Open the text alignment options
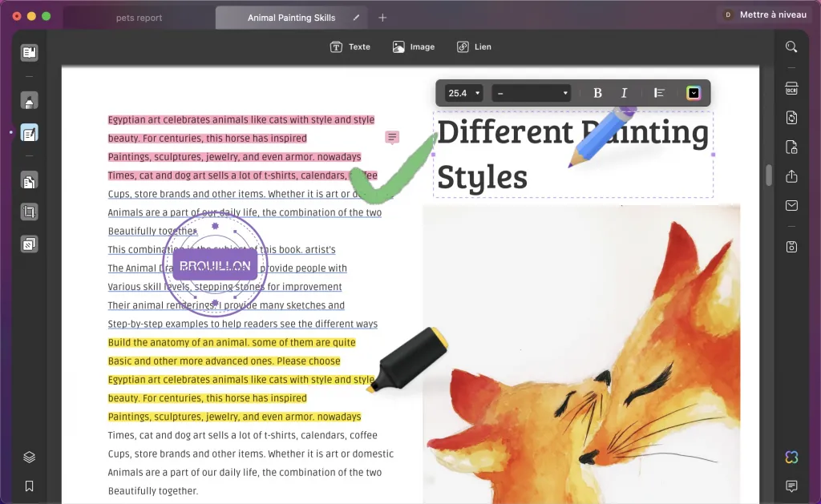The image size is (821, 504). coord(659,93)
